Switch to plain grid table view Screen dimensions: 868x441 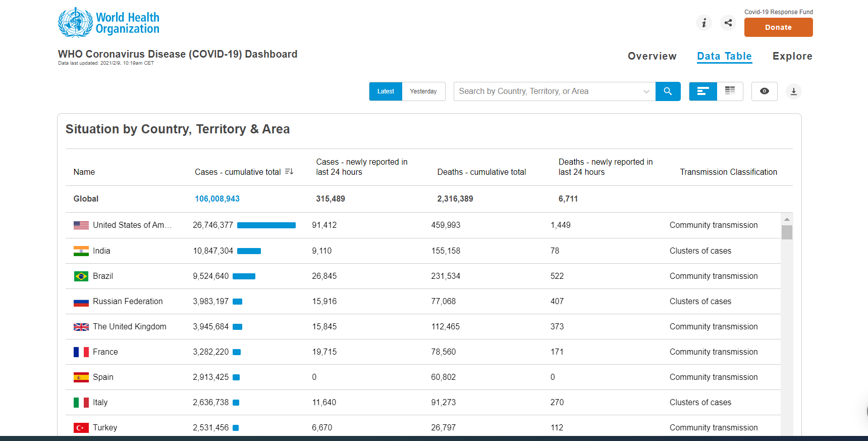[730, 91]
